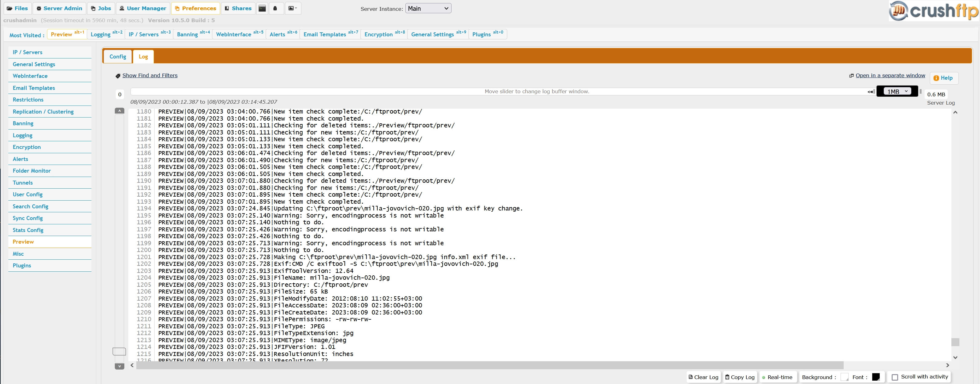Switch to the Config tab
The width and height of the screenshot is (980, 384).
click(x=118, y=57)
